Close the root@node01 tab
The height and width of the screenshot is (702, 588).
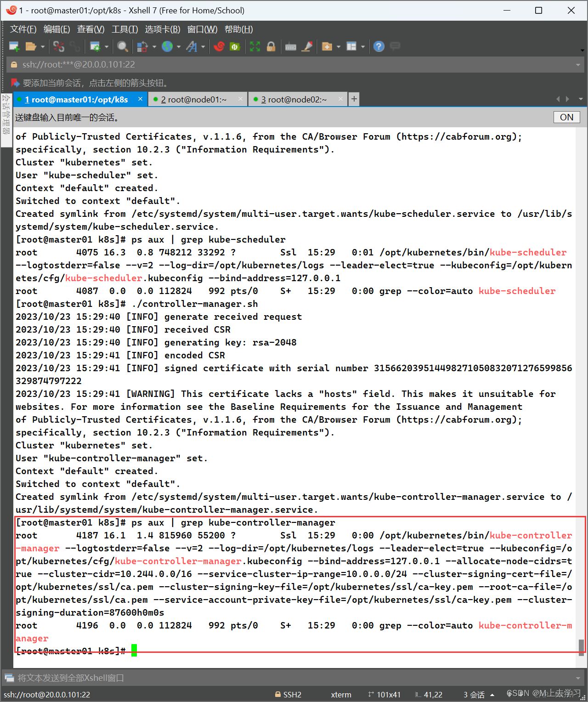point(240,99)
